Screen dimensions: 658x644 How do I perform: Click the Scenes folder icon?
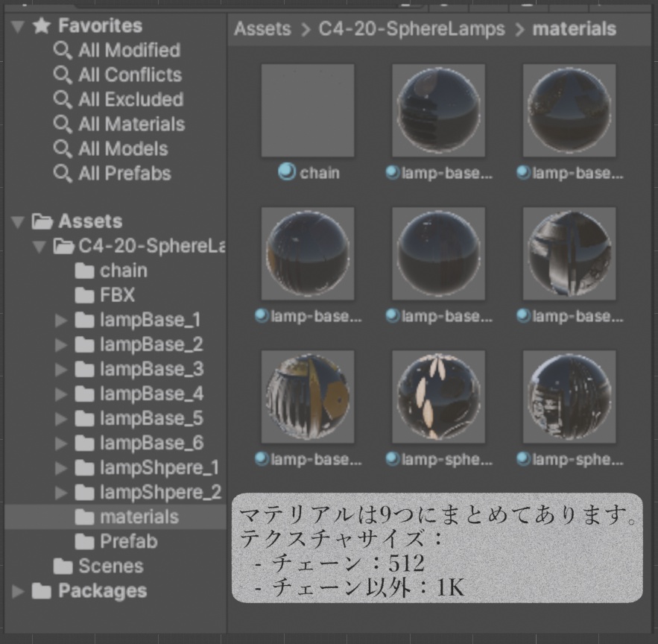(x=63, y=566)
